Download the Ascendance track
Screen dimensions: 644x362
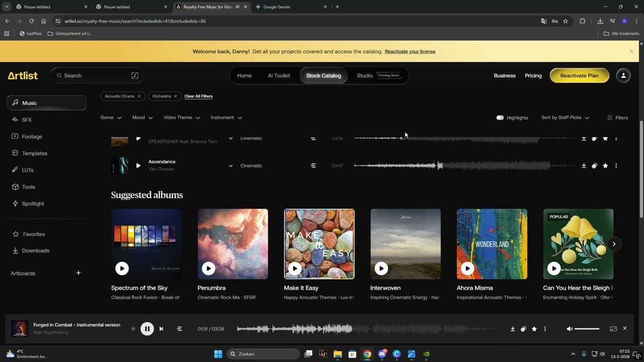click(x=584, y=165)
